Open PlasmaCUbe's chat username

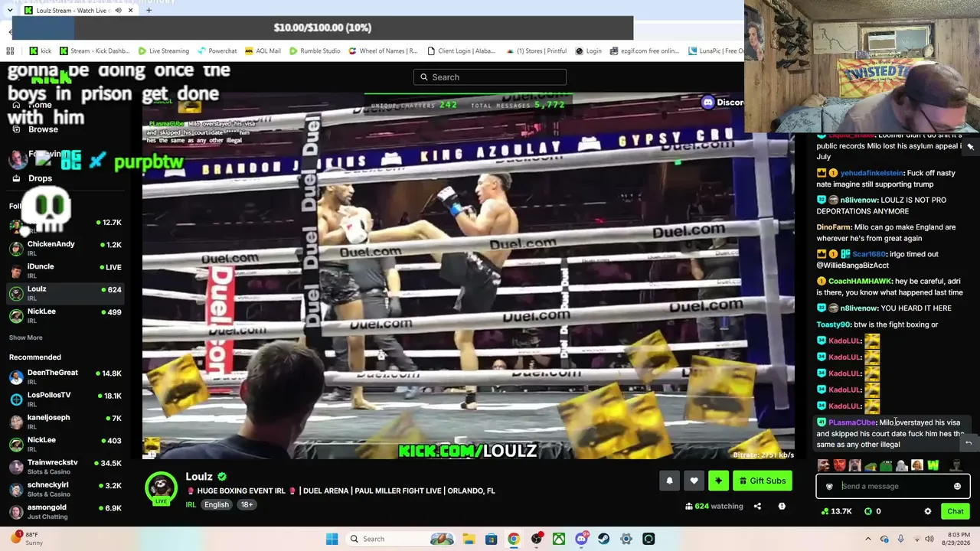pyautogui.click(x=851, y=422)
